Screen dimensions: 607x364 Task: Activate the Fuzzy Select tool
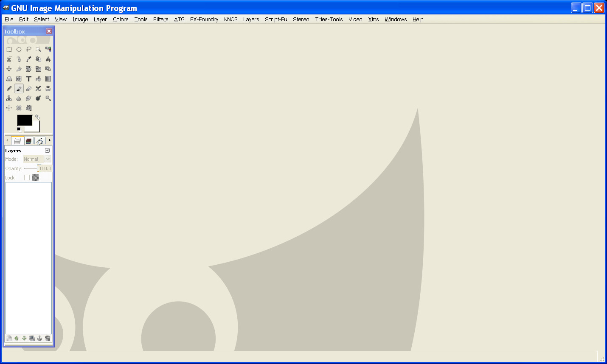click(x=38, y=49)
